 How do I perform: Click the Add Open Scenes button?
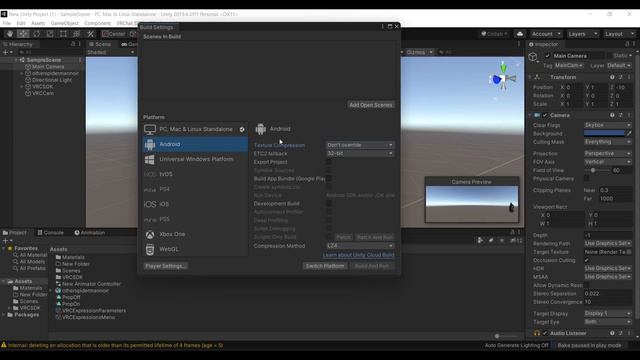pyautogui.click(x=371, y=105)
